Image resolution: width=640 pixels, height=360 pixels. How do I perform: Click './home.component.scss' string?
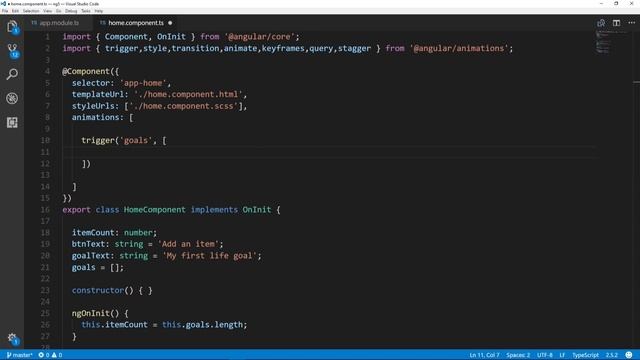(184, 106)
